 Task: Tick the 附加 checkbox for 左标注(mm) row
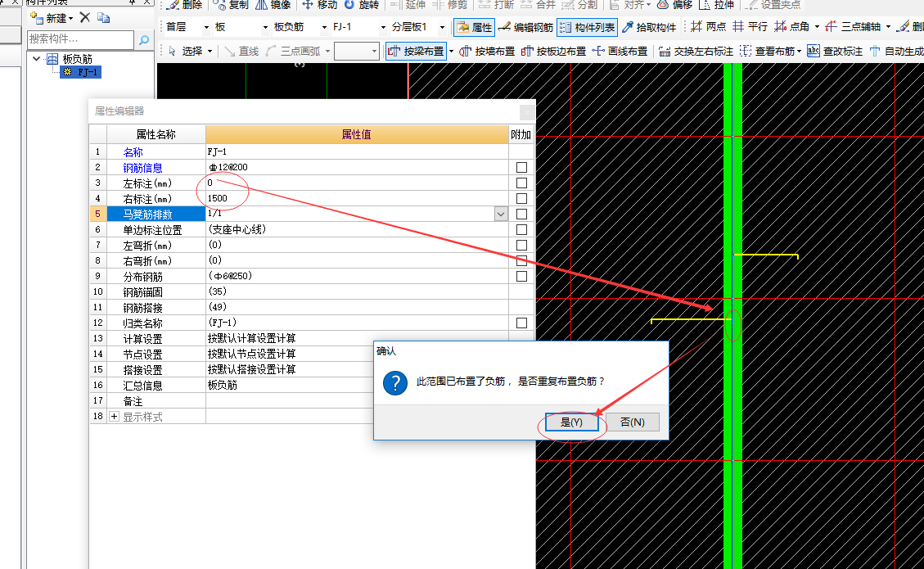coord(521,183)
